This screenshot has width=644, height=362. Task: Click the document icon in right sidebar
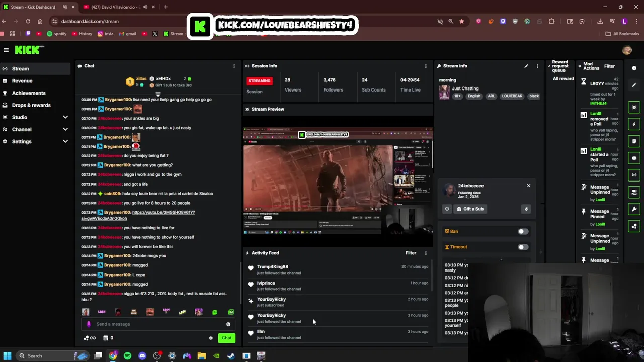[634, 141]
